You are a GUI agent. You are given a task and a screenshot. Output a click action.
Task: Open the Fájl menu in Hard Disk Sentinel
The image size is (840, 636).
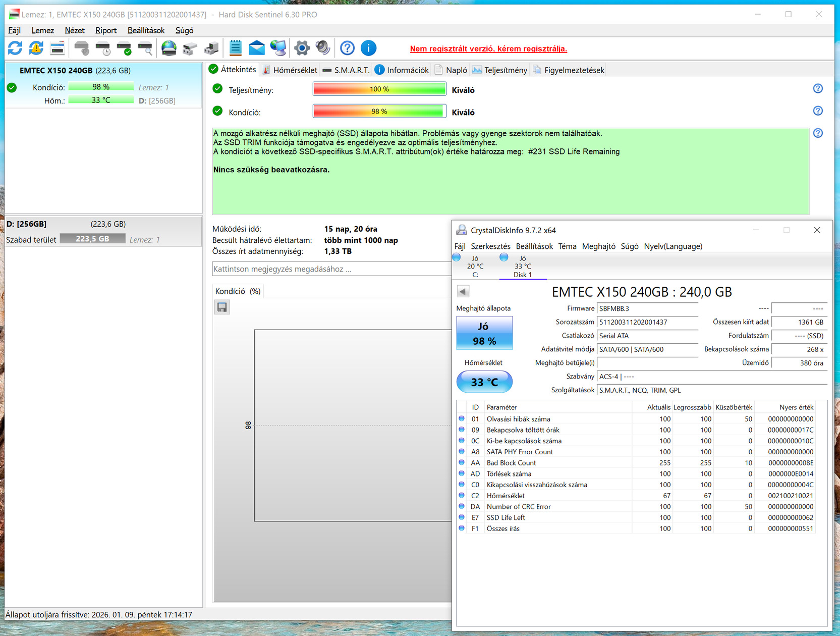(x=14, y=30)
